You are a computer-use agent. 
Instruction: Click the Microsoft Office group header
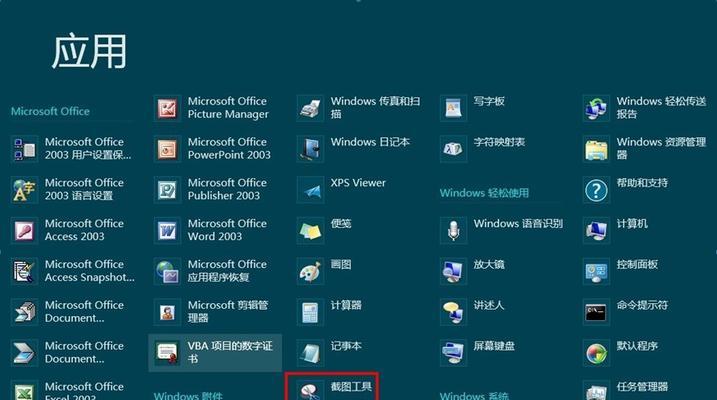pos(50,111)
